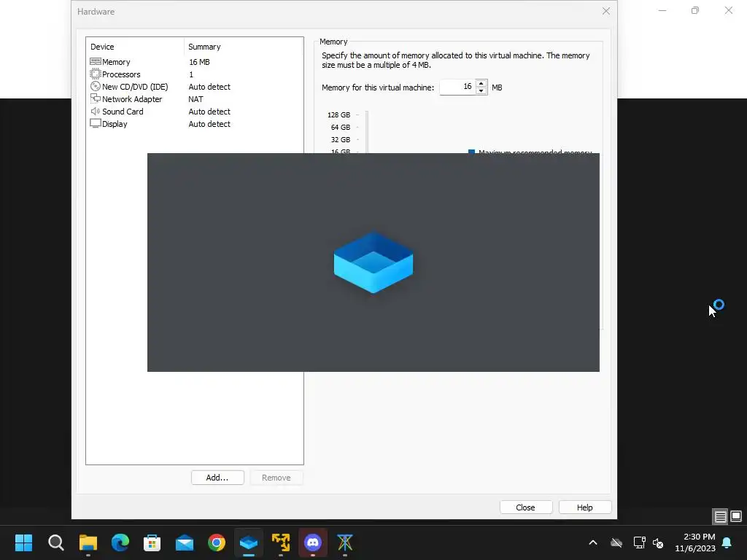
Task: Close the Hardware dialog with X
Action: [x=605, y=11]
